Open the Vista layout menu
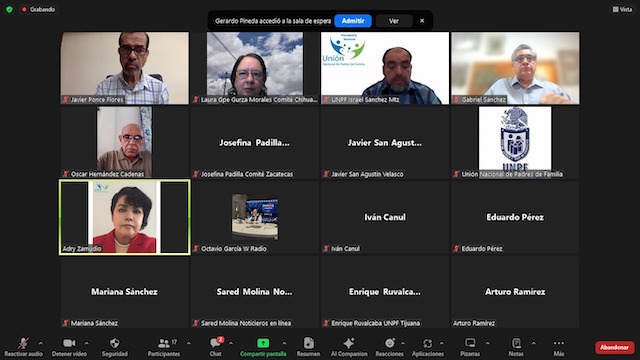640x360 pixels. click(622, 9)
